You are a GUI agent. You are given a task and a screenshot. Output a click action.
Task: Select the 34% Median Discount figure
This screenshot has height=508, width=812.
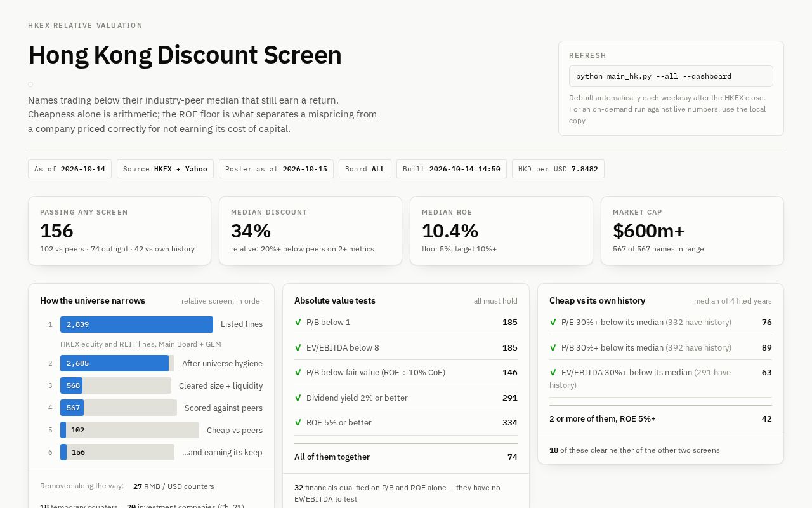(251, 231)
